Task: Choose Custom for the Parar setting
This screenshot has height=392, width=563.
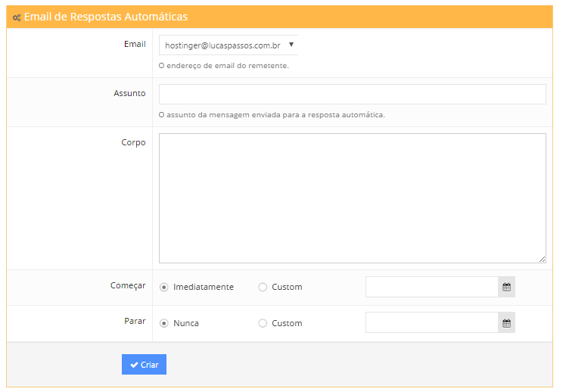Action: pos(263,323)
